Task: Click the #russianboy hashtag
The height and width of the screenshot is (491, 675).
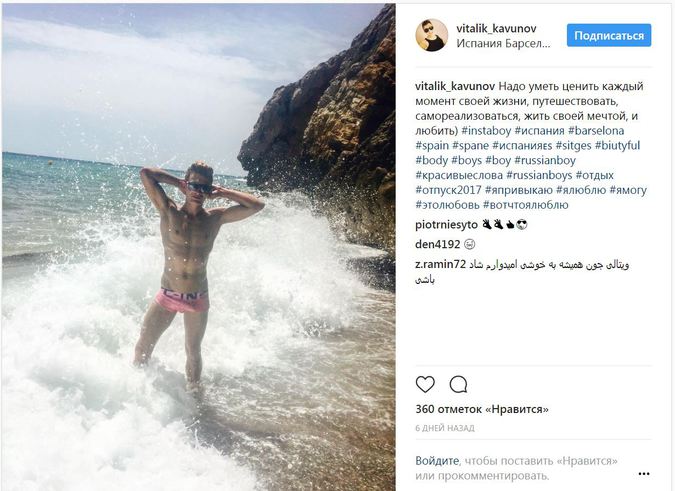Action: pyautogui.click(x=545, y=160)
